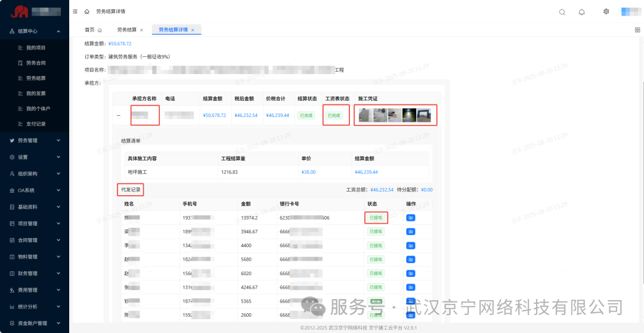Image resolution: width=644 pixels, height=333 pixels.
Task: Click 工资总额 ¥46,232.54 value
Action: pos(382,190)
